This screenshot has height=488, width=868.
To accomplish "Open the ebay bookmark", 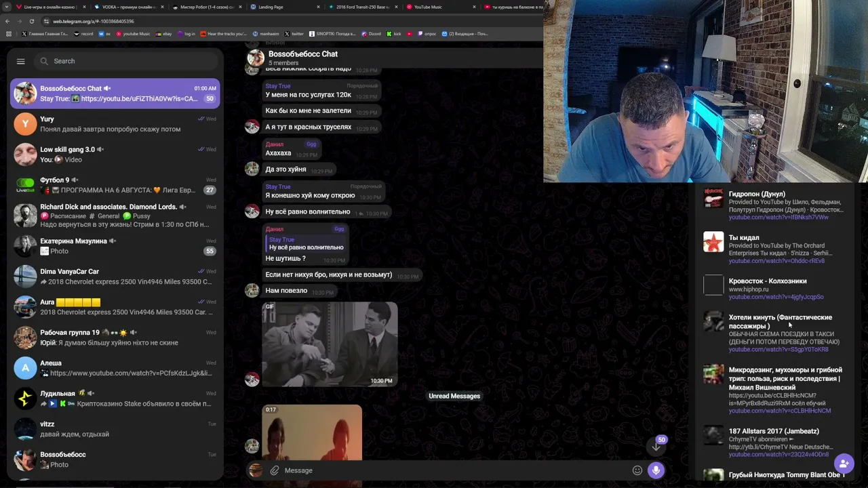I will point(163,34).
